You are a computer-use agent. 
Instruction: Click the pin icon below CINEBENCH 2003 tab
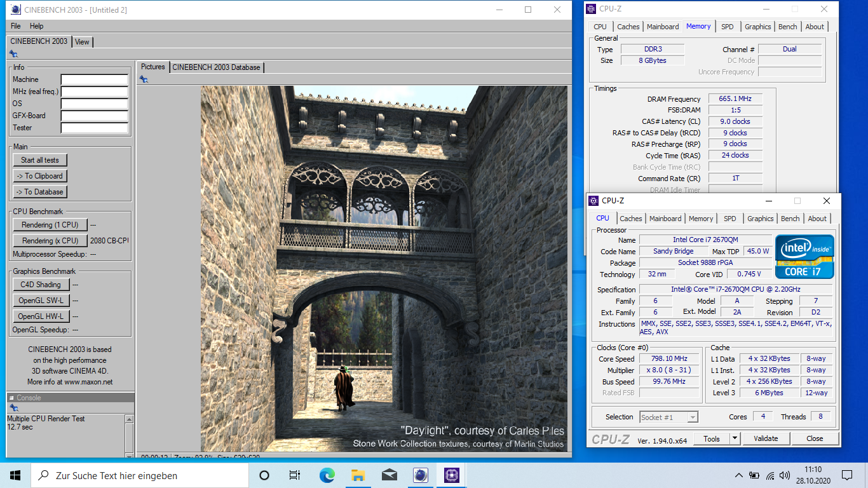(13, 54)
